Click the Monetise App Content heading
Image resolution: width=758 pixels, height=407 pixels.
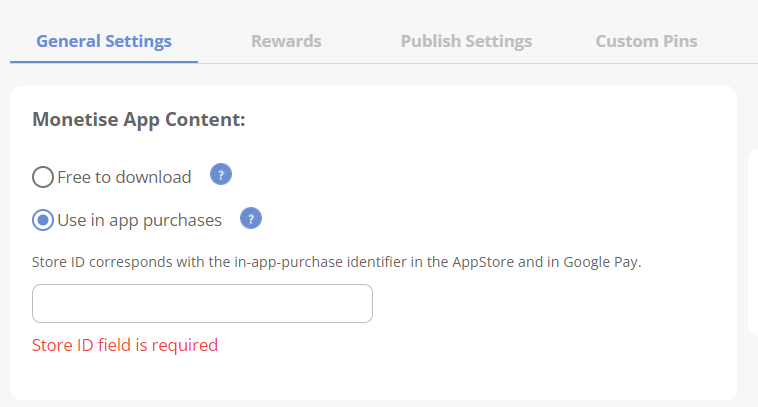[139, 119]
